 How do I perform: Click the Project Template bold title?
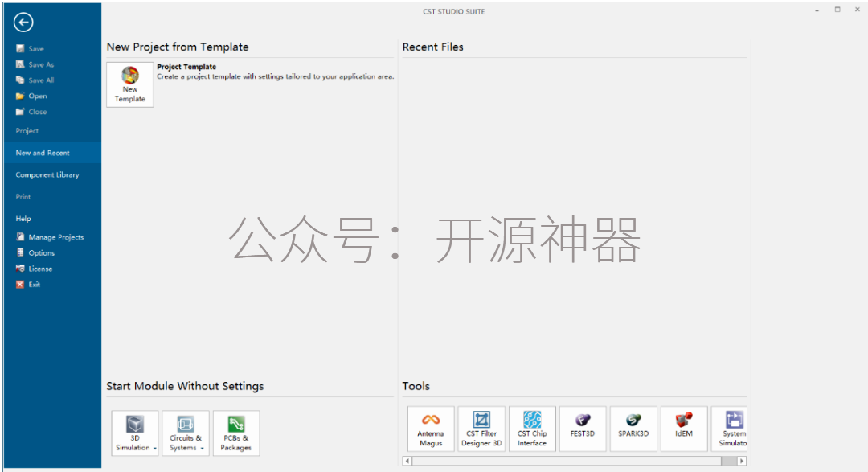point(186,67)
